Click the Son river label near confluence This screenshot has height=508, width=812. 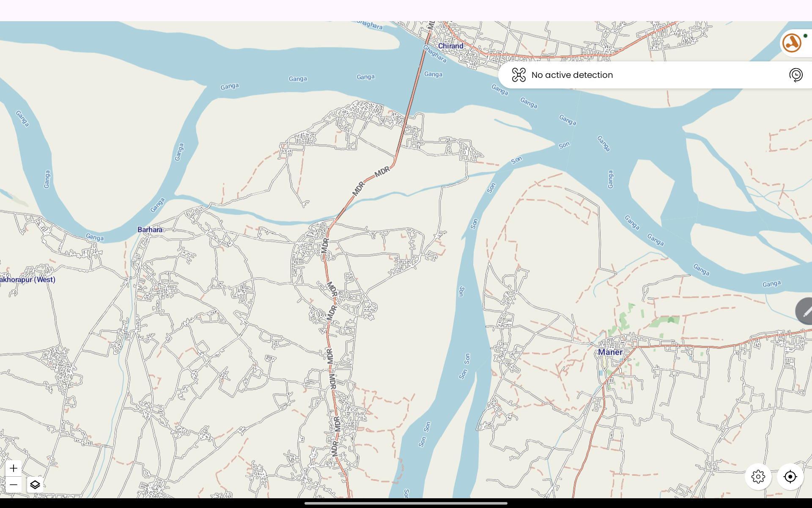pyautogui.click(x=564, y=145)
